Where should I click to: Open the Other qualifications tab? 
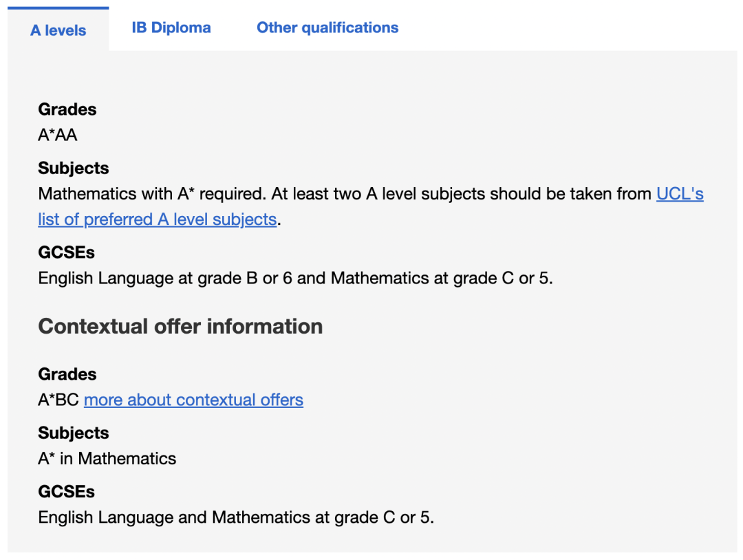[x=327, y=28]
